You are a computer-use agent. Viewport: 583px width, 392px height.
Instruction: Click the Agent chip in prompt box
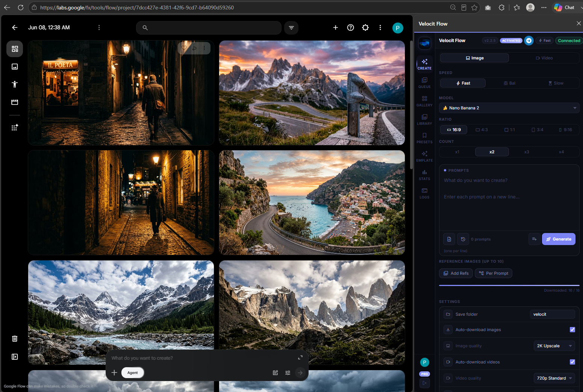point(132,373)
